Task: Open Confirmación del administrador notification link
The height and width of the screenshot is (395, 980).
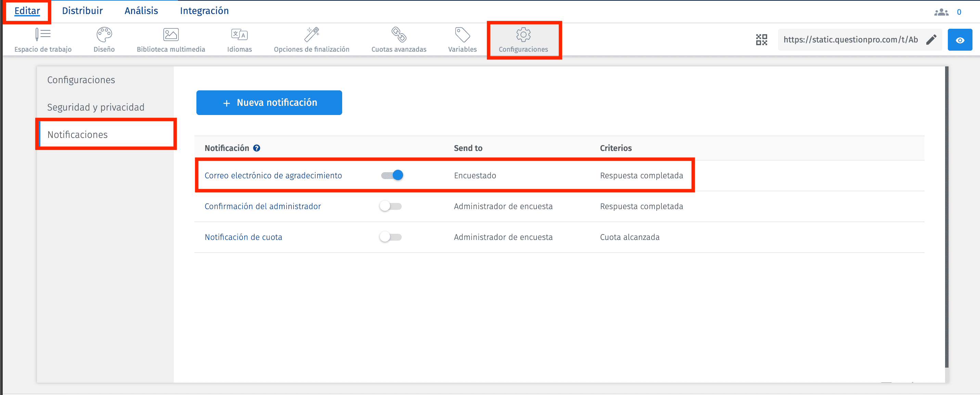Action: pyautogui.click(x=262, y=206)
